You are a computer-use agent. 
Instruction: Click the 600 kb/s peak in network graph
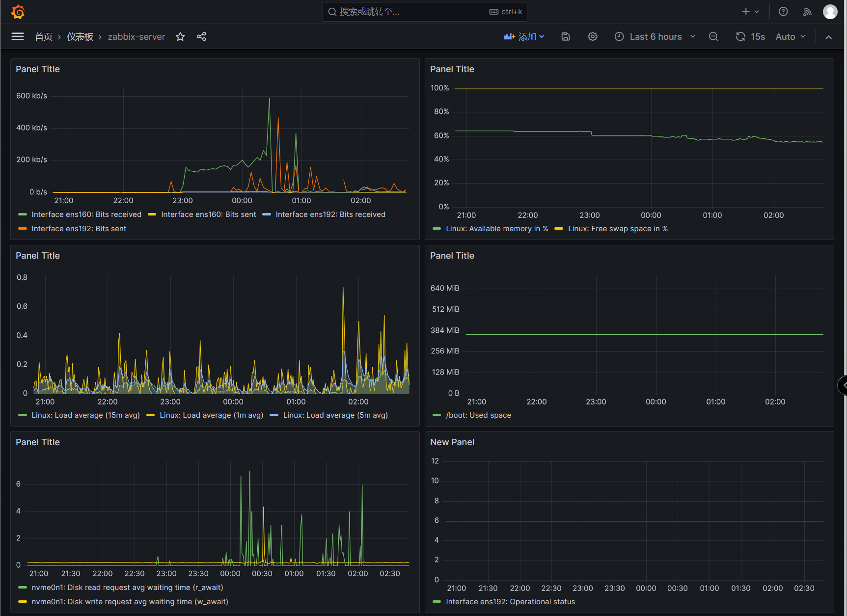click(x=269, y=99)
